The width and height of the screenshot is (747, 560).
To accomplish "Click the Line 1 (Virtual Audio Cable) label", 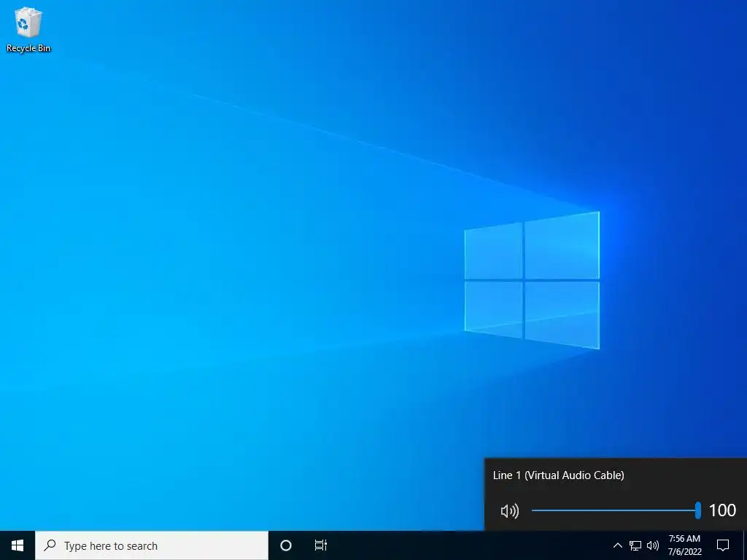I will [x=558, y=475].
